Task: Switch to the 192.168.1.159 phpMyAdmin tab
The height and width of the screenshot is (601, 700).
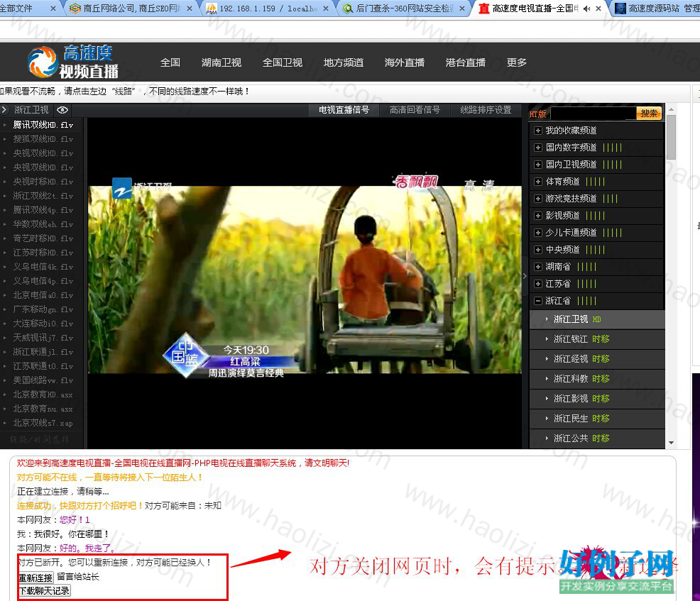Action: pyautogui.click(x=268, y=9)
